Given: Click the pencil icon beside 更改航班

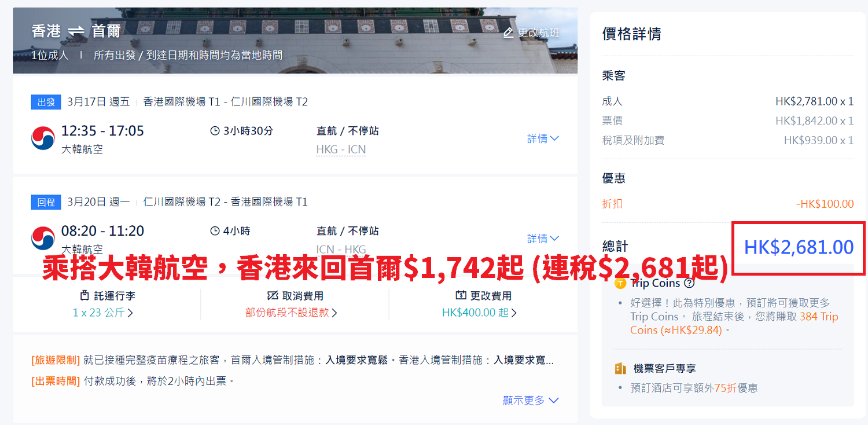Looking at the screenshot, I should click(508, 33).
